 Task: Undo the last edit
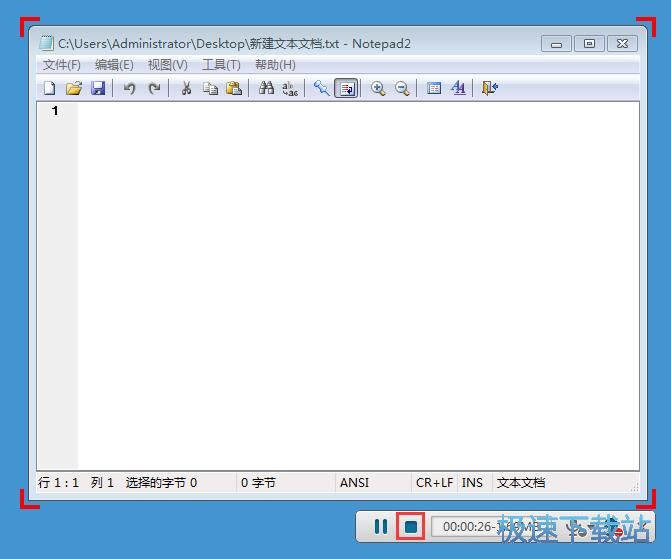129,88
